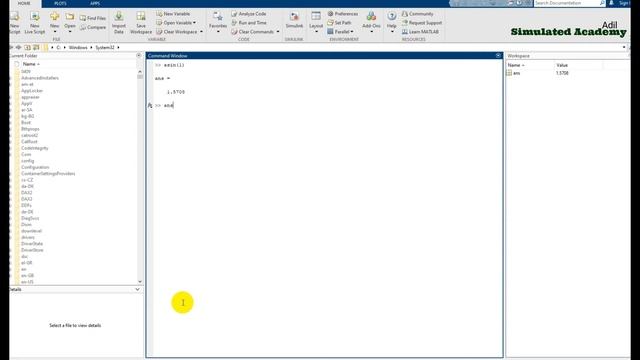Click Search Documentation field
The width and height of the screenshot is (640, 360).
pyautogui.click(x=567, y=3)
